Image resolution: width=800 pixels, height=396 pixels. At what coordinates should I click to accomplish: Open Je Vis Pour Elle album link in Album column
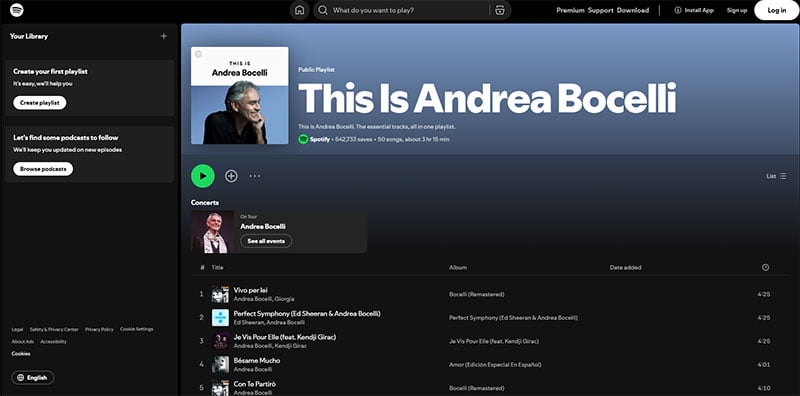coord(494,341)
